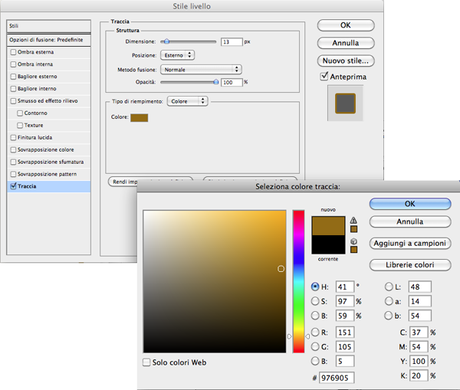Screen dimensions: 460x390
Task: Click Annulla in the color picker dialog
Action: [x=410, y=222]
